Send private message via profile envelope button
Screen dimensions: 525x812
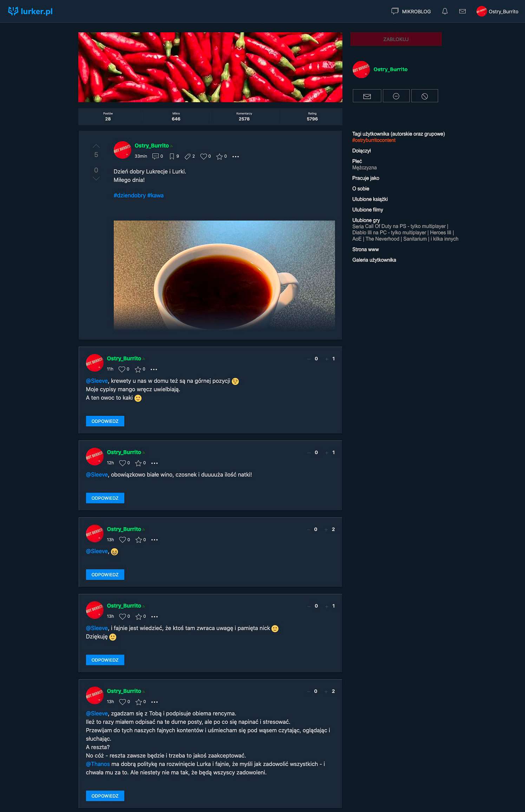[367, 96]
